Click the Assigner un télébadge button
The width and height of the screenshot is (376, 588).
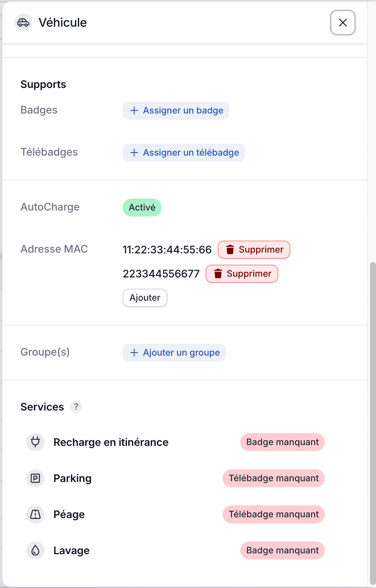coord(184,153)
